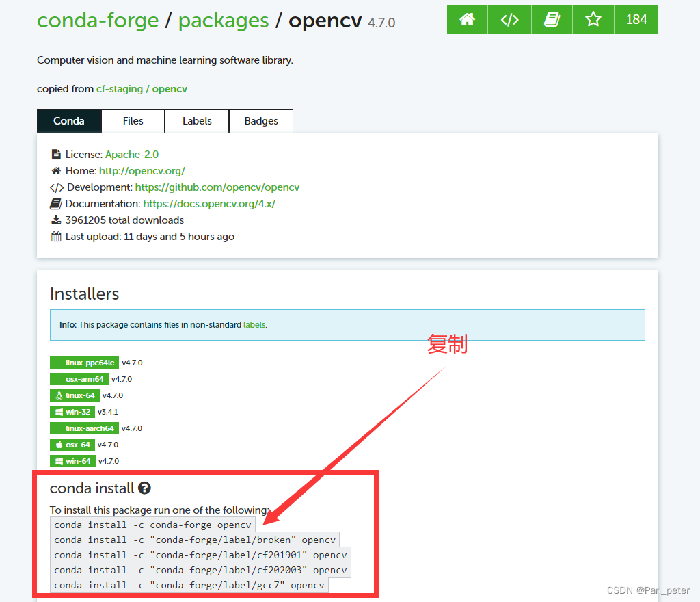Screen dimensions: 700x602
Task: Switch to the Conda tab
Action: 69,121
